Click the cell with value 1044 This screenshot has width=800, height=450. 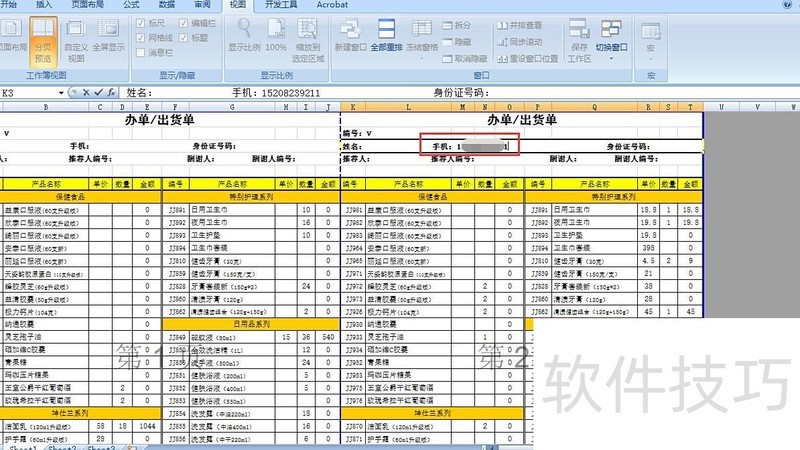pyautogui.click(x=147, y=426)
